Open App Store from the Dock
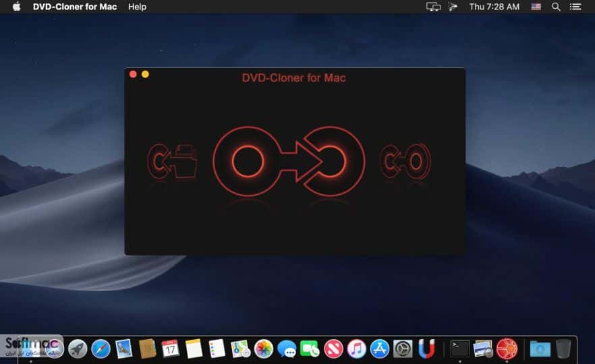595x364 pixels. tap(379, 348)
